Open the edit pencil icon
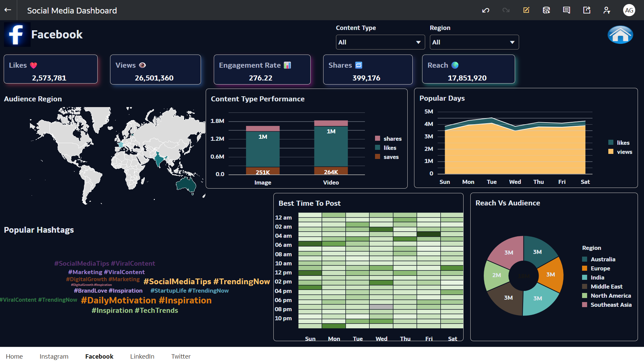 526,10
